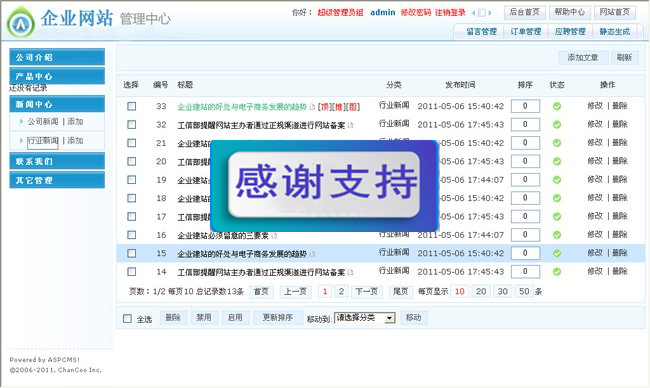Viewport: 650px width, 388px height.
Task: Click the small page icon after article 32 title
Action: pos(350,125)
